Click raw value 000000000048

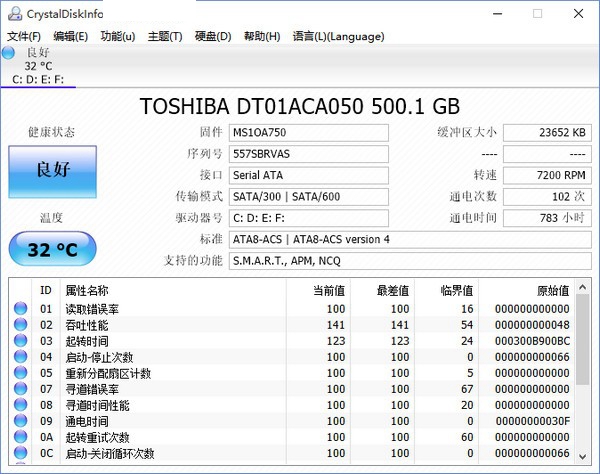532,325
